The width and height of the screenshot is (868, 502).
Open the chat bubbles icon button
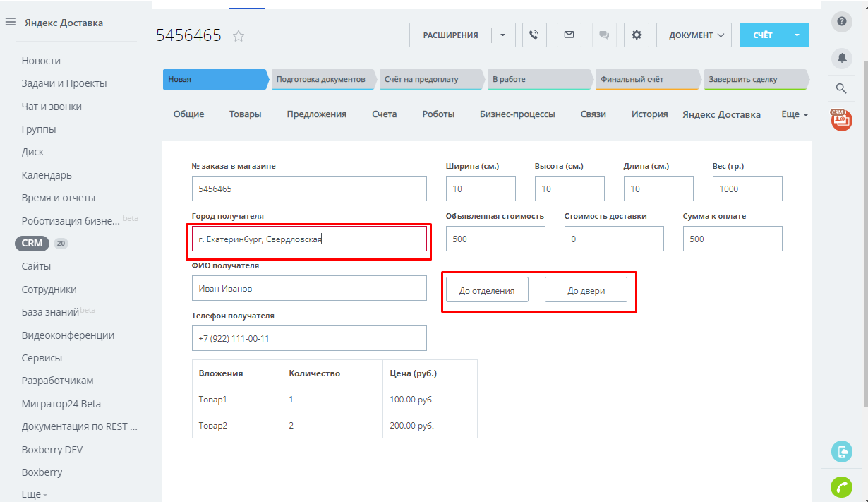click(x=604, y=35)
